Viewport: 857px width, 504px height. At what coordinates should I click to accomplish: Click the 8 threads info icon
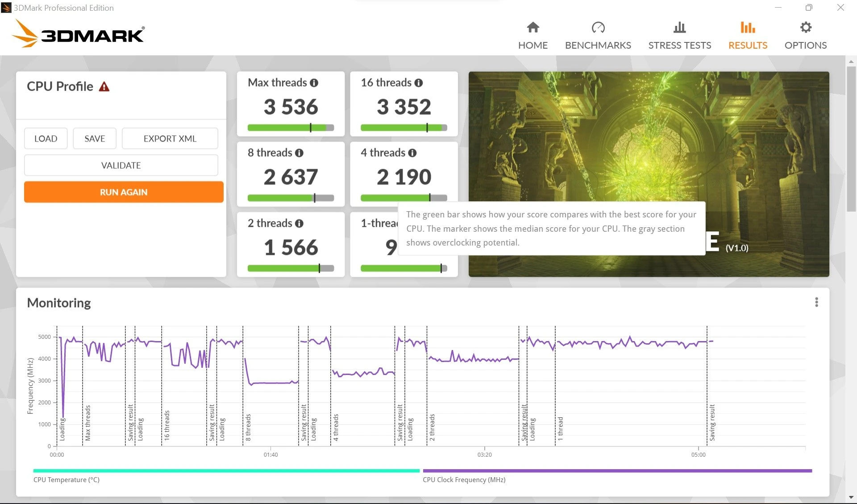(299, 153)
